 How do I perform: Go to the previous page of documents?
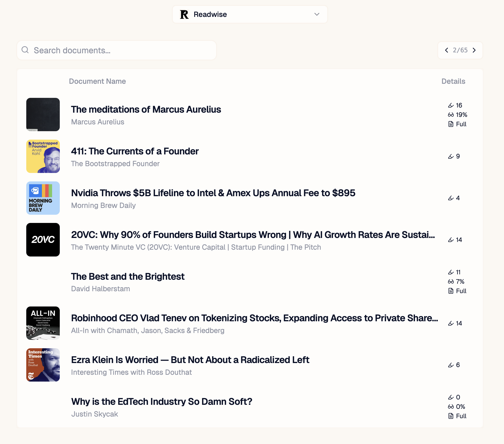(x=447, y=50)
